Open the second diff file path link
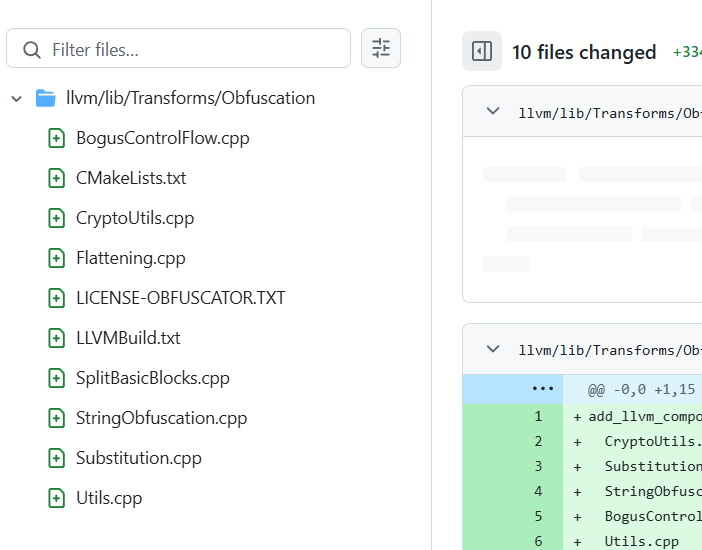Screen dimensions: 702x550 click(610, 350)
